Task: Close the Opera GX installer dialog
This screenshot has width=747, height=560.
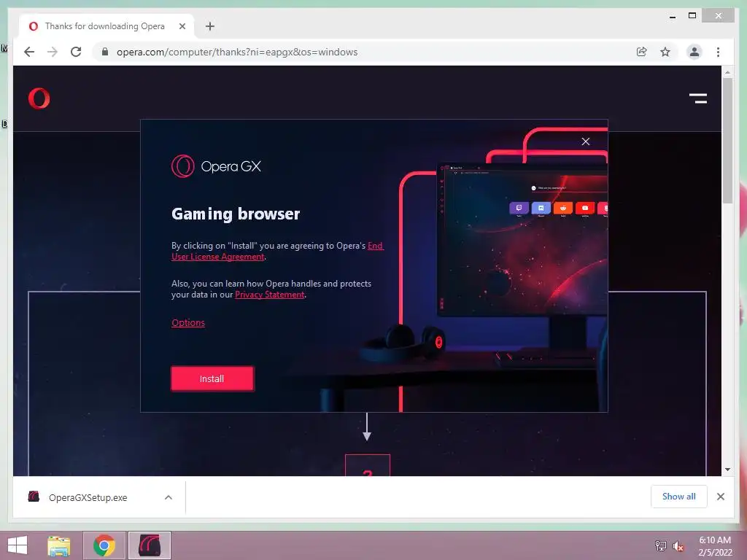Action: [x=586, y=141]
